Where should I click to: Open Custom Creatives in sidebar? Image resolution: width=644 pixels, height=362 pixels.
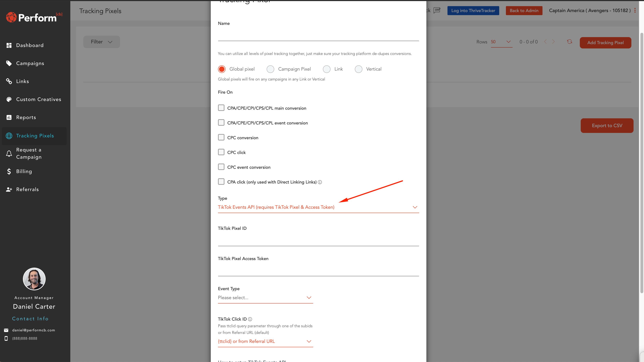(34, 99)
